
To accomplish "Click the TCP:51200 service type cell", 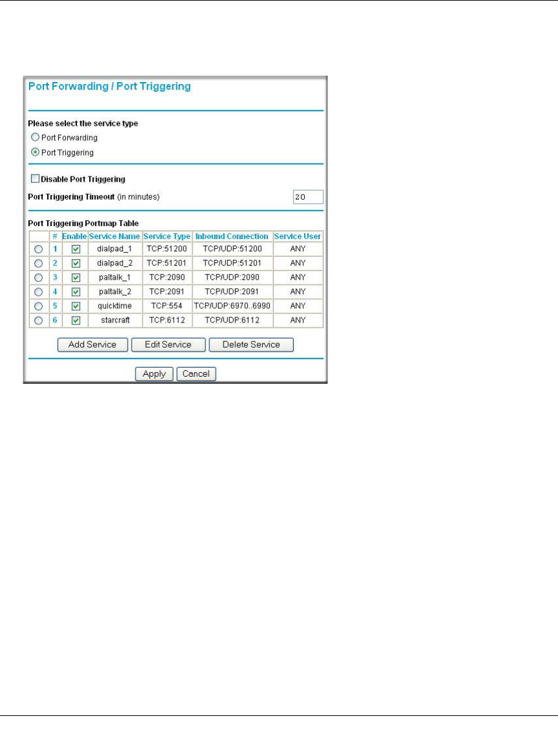I will pos(167,249).
